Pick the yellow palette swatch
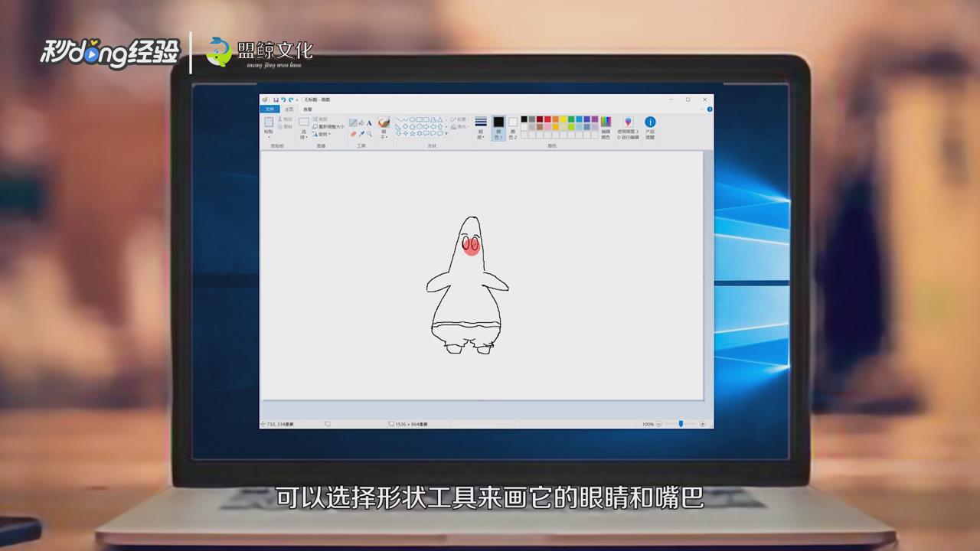 tap(563, 119)
